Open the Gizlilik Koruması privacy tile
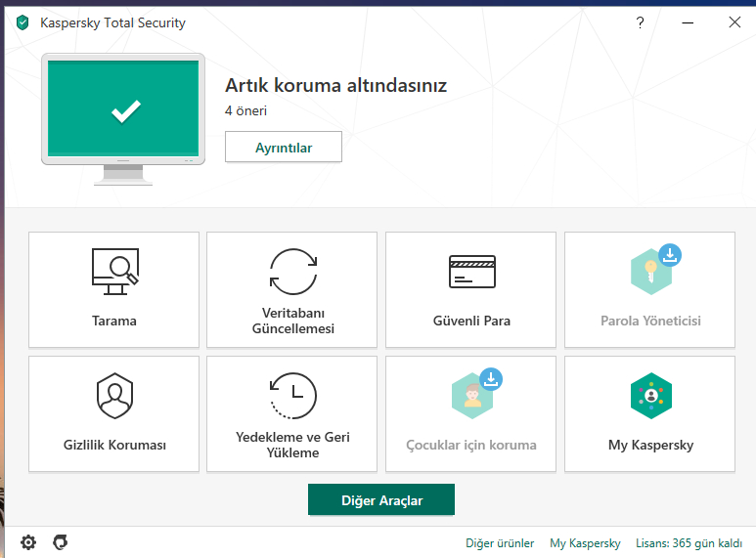This screenshot has height=558, width=756. [x=113, y=414]
